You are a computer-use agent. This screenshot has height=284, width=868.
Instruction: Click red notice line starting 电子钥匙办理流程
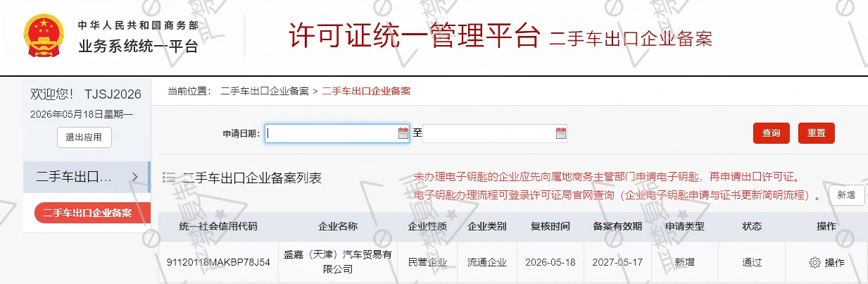(x=617, y=195)
